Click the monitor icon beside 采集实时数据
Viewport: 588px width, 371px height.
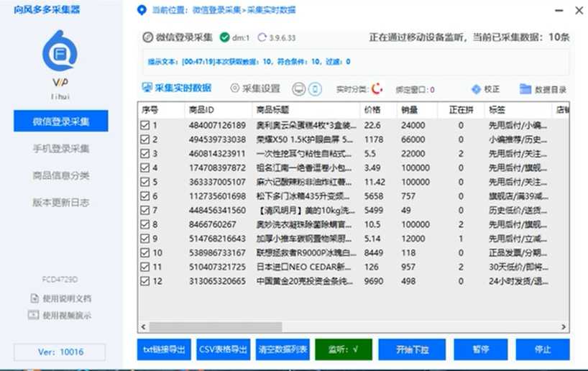coord(147,88)
